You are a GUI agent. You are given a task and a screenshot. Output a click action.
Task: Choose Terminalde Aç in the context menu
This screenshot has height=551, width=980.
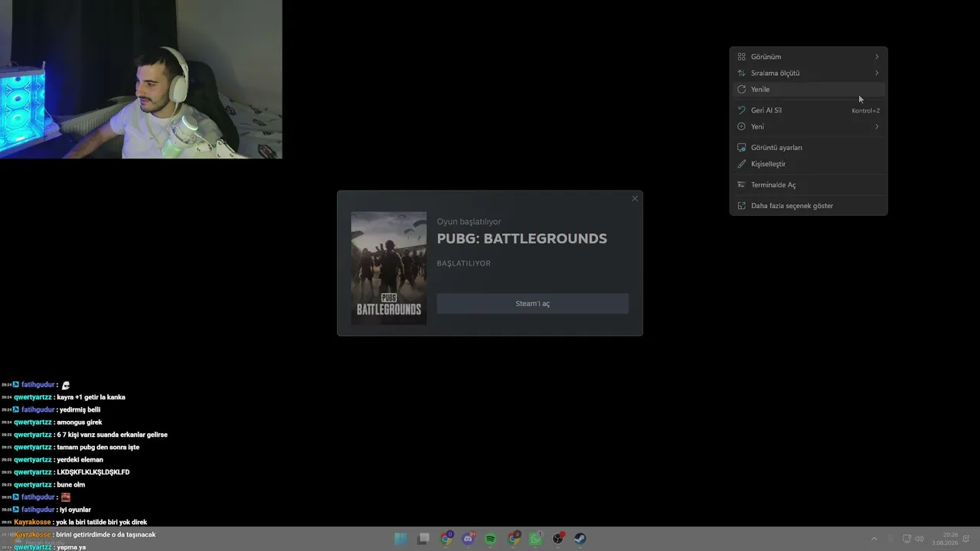point(808,184)
